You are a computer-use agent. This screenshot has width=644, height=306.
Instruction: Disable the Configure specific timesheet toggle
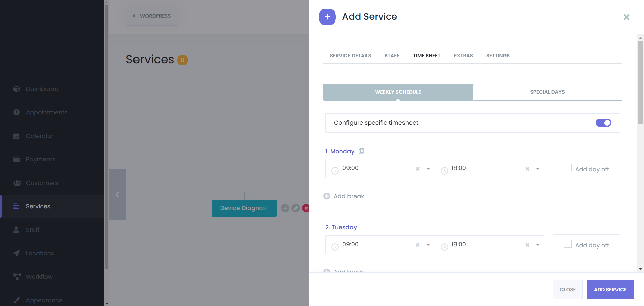pyautogui.click(x=603, y=123)
